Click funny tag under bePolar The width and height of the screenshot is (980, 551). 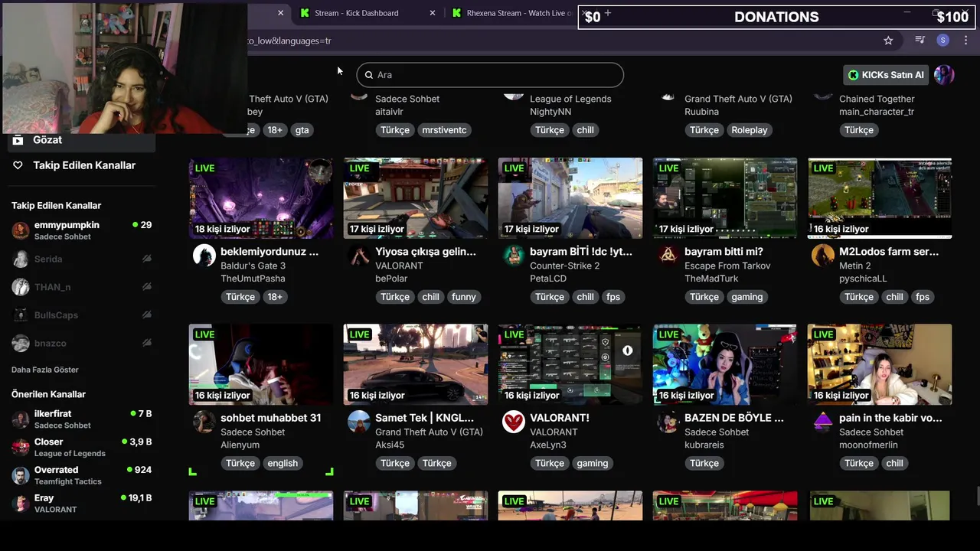pos(464,297)
